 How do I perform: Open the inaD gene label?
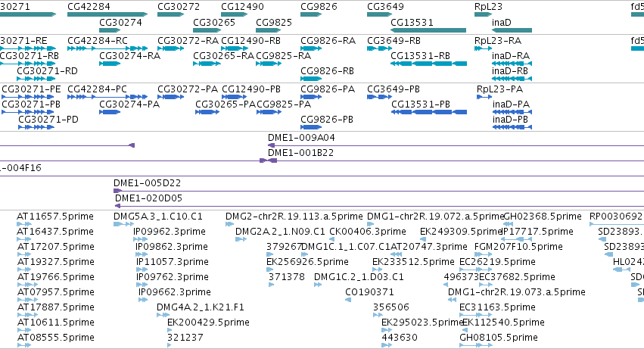click(x=502, y=22)
